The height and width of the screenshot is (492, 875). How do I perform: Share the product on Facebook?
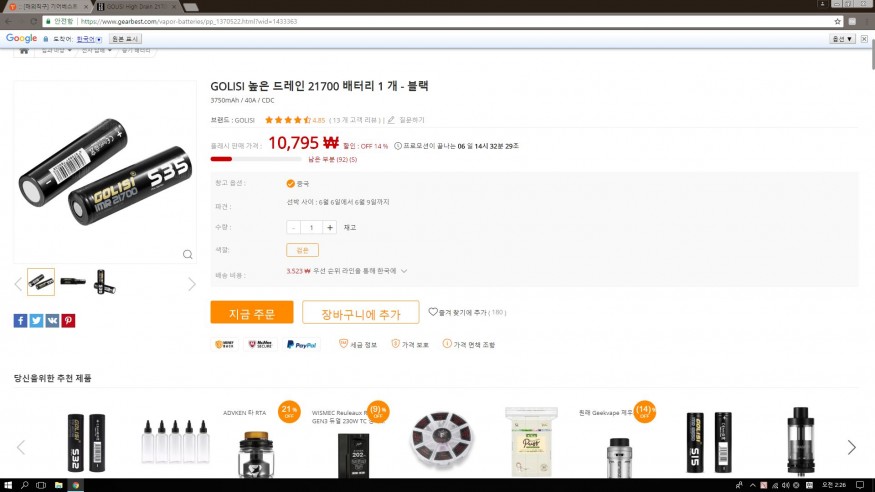pyautogui.click(x=21, y=321)
